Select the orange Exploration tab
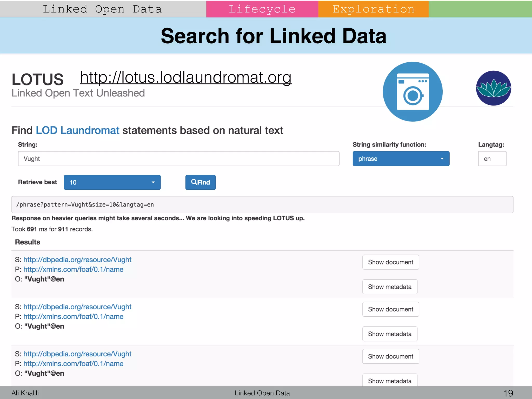The height and width of the screenshot is (399, 532). click(x=373, y=9)
